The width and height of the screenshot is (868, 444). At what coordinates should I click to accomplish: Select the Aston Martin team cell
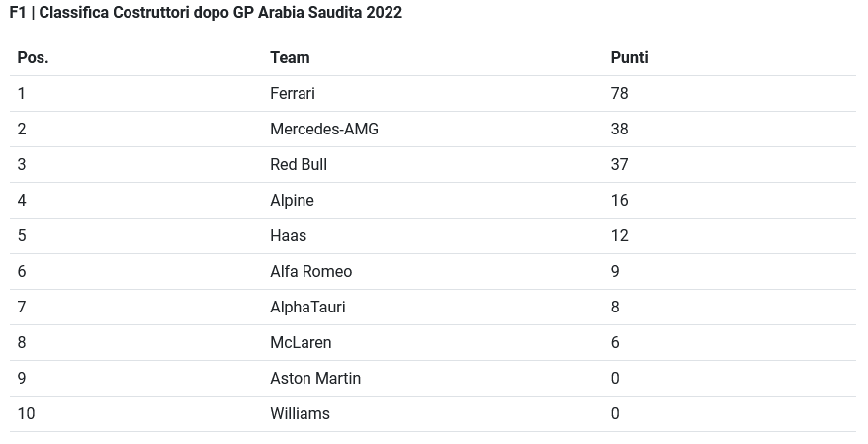(x=315, y=378)
